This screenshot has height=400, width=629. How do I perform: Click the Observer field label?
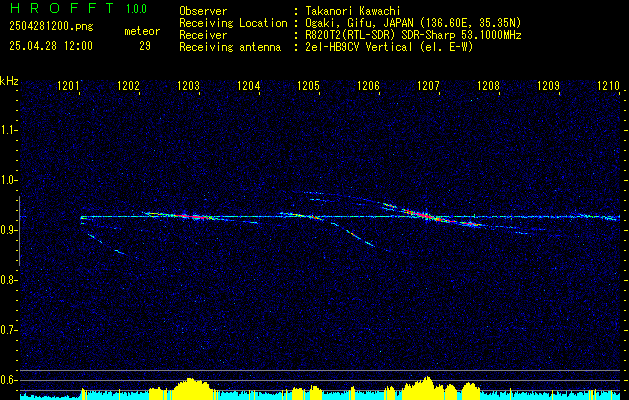[x=203, y=11]
